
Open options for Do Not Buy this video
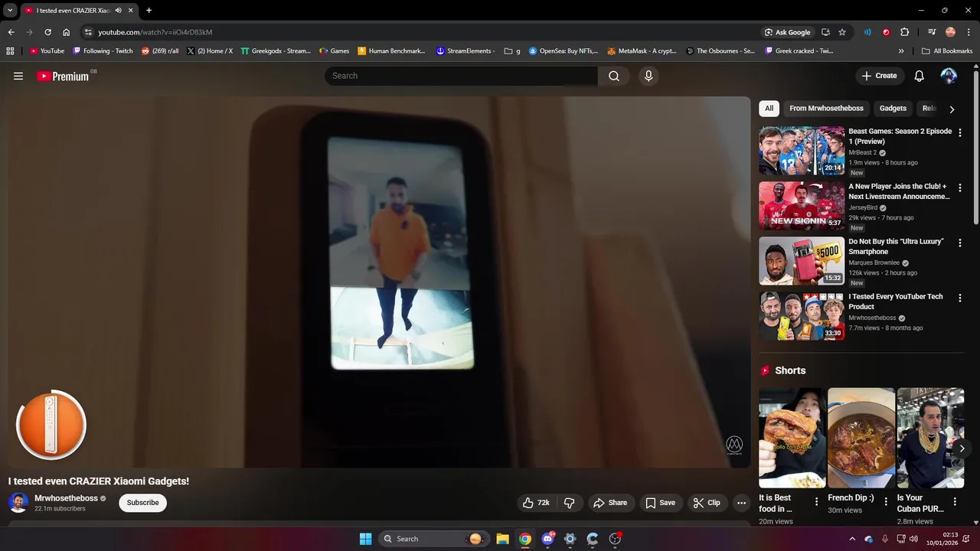coord(960,243)
